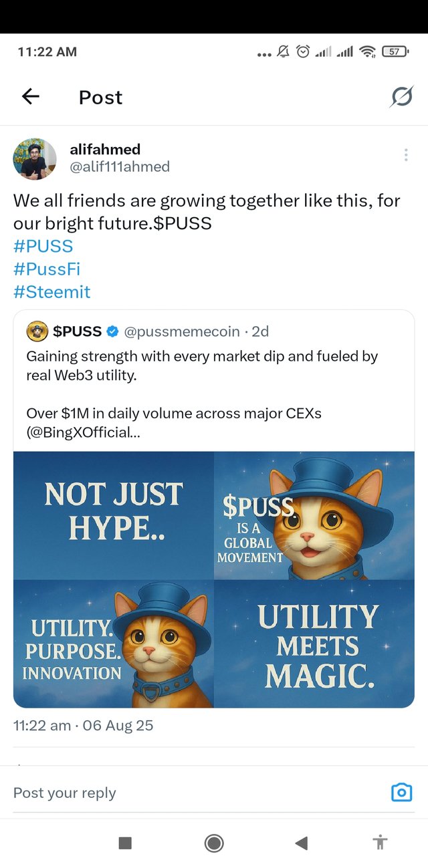Open the #PUSS hashtag

click(43, 246)
